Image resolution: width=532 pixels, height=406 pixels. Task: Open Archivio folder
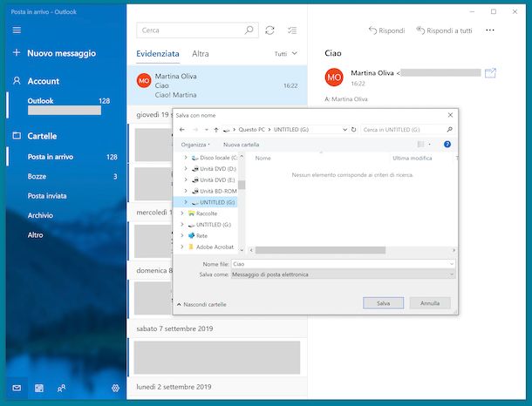click(x=66, y=215)
